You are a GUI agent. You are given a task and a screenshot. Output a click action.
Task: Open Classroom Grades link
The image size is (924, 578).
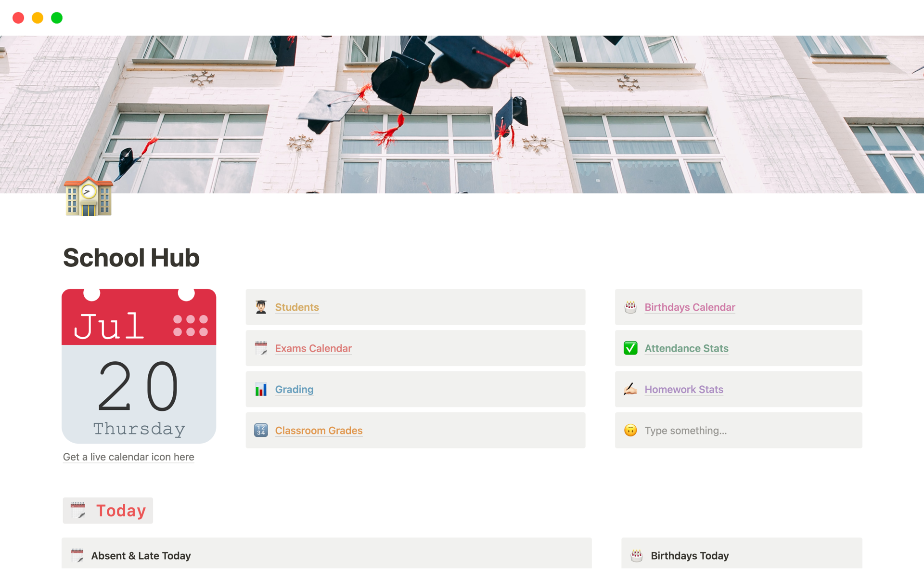click(x=319, y=431)
